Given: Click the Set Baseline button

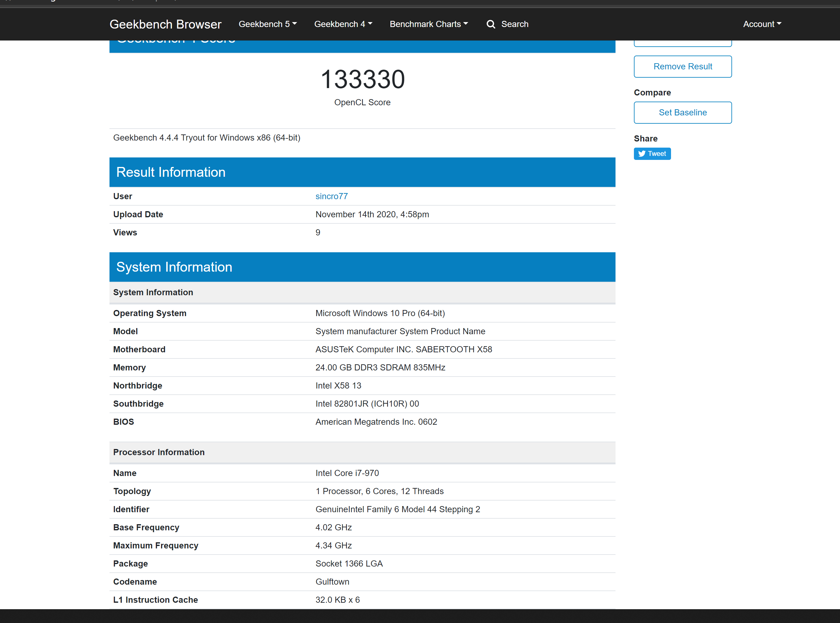Looking at the screenshot, I should click(682, 112).
